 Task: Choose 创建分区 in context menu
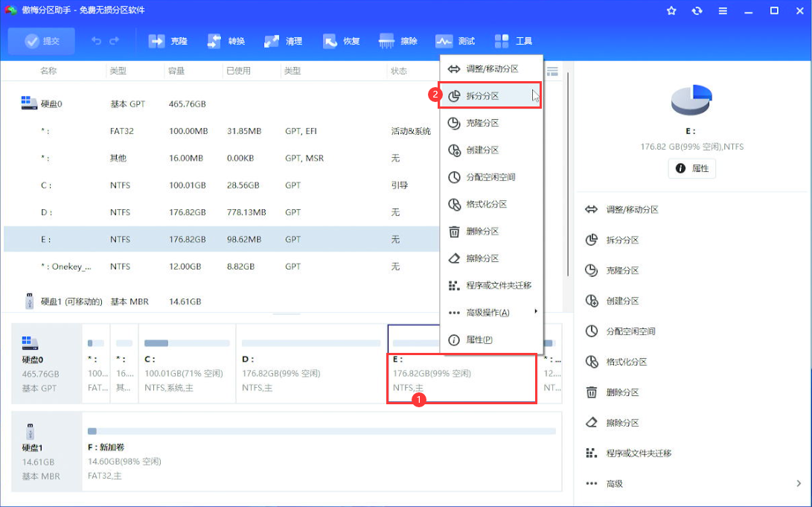(x=491, y=150)
